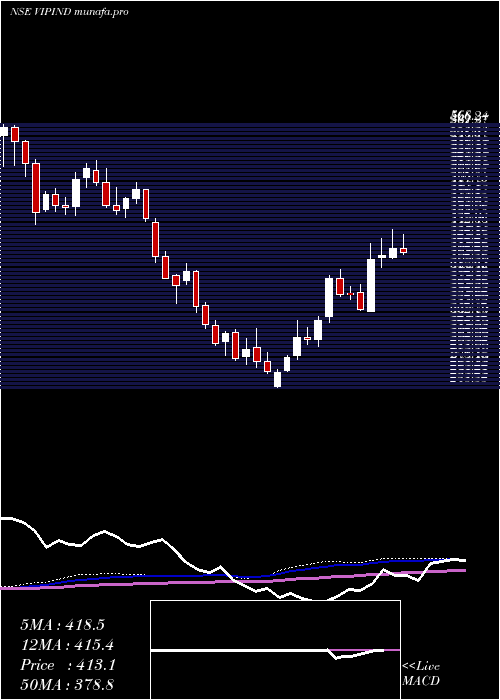500x700 pixels.
Task: Click inside the MACD indicator panel
Action: click(275, 650)
